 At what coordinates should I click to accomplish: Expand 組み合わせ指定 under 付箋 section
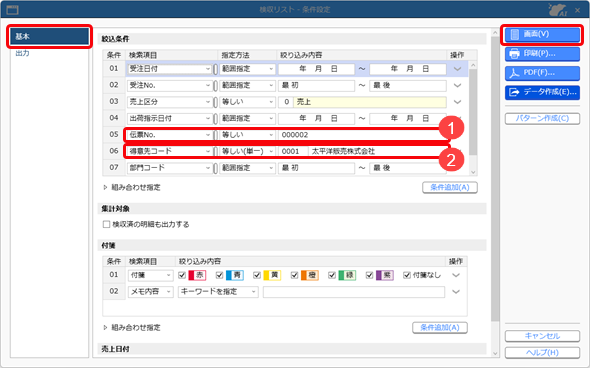tap(132, 328)
